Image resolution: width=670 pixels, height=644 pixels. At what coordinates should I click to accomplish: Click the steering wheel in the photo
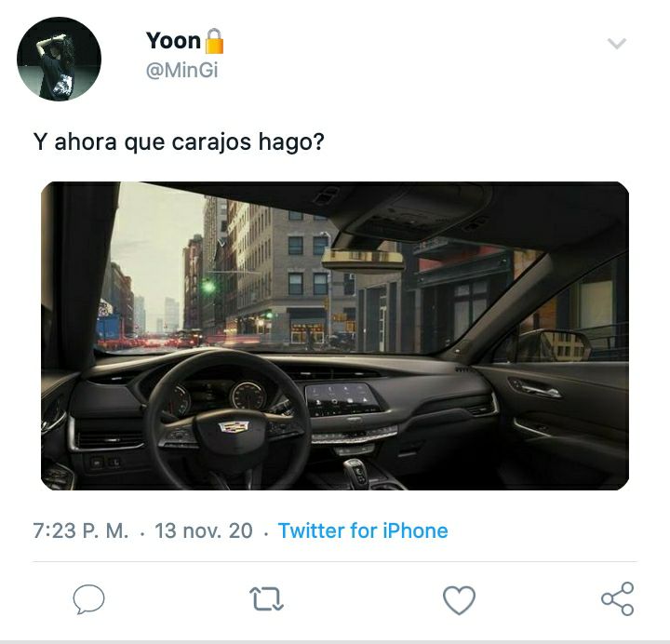[x=229, y=421]
